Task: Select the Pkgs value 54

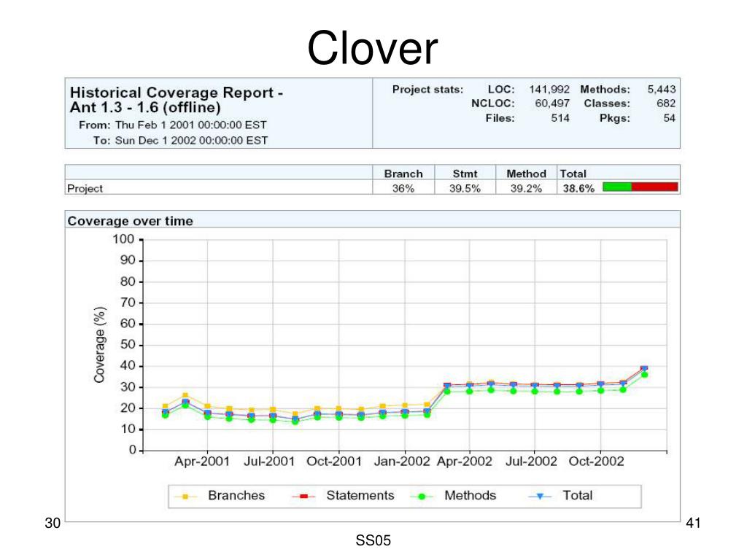Action: pyautogui.click(x=669, y=117)
